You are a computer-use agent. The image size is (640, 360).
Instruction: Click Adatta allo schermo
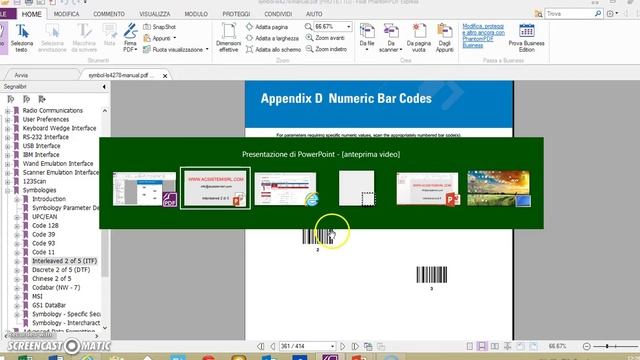pyautogui.click(x=273, y=49)
